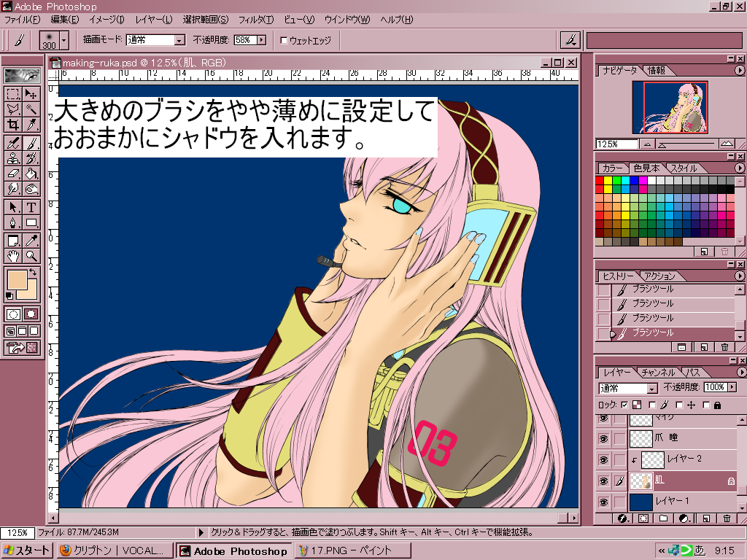Hide the レイヤー 2 layer

603,460
